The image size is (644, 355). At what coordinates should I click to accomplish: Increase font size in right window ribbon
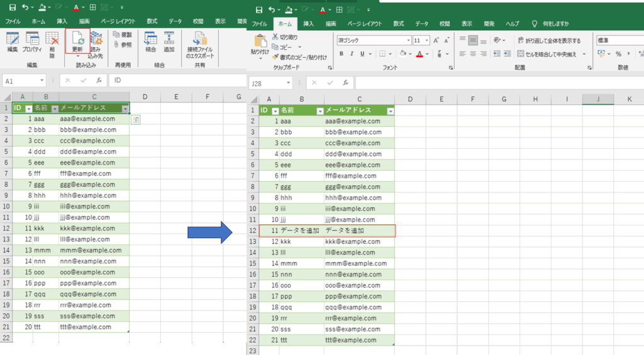[x=436, y=40]
